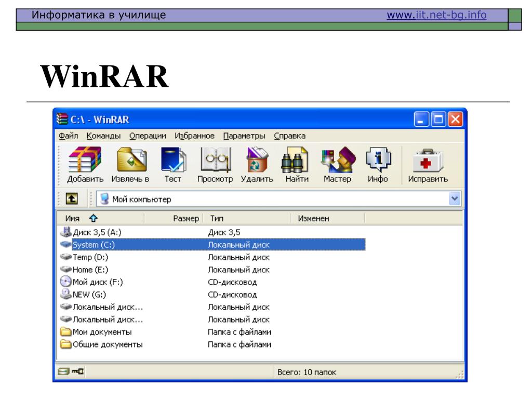This screenshot has height=399, width=532.
Task: Select the System (C:) row
Action: point(212,244)
